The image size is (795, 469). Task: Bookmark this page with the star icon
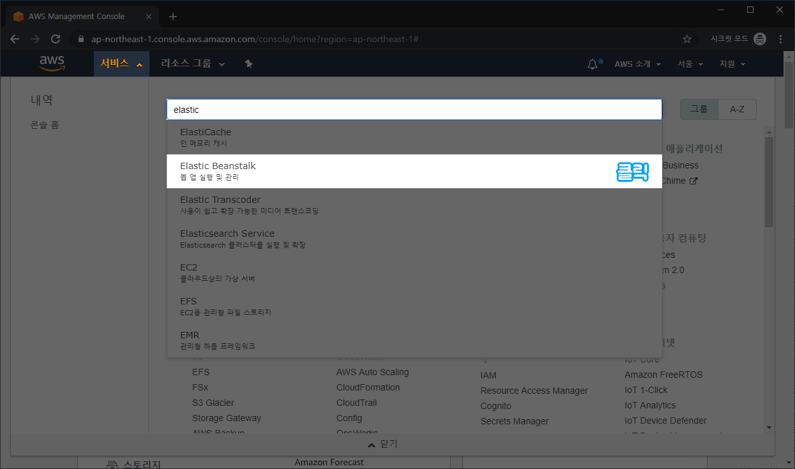686,39
